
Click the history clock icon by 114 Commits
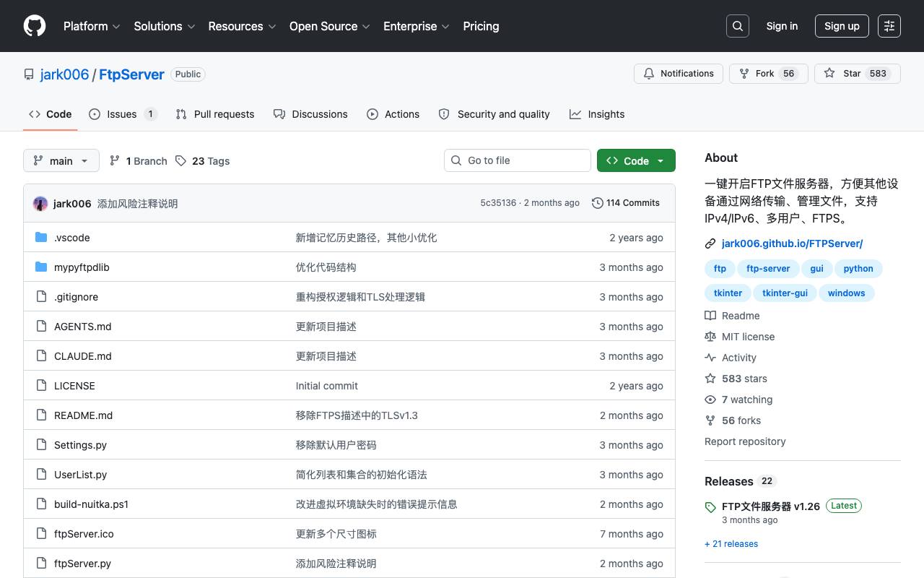(x=598, y=203)
